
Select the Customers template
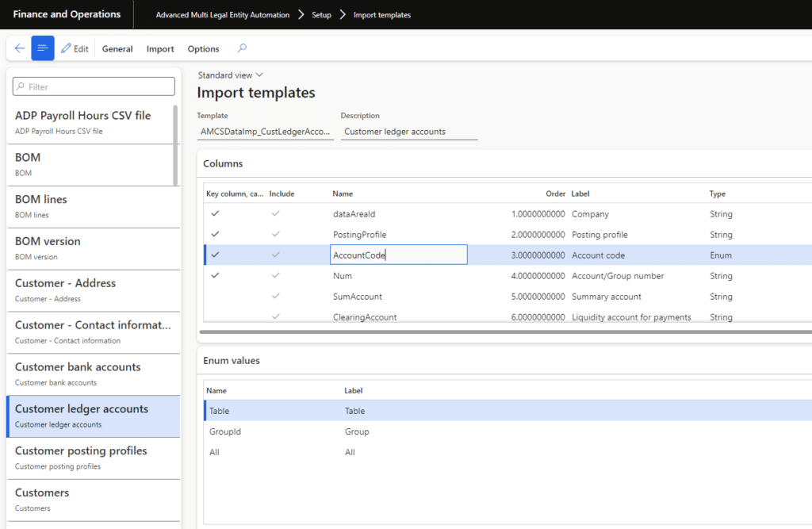[x=94, y=500]
